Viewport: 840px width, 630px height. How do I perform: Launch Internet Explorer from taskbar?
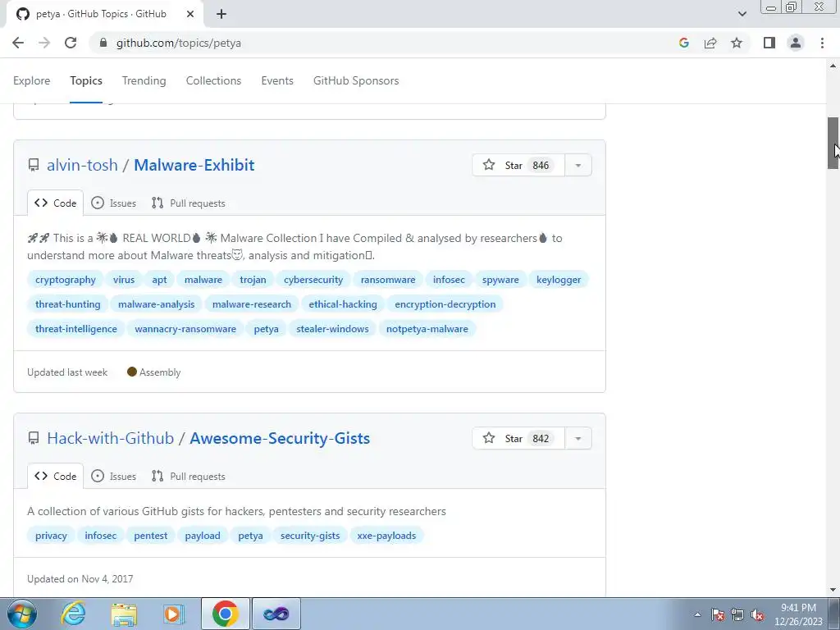pyautogui.click(x=73, y=614)
